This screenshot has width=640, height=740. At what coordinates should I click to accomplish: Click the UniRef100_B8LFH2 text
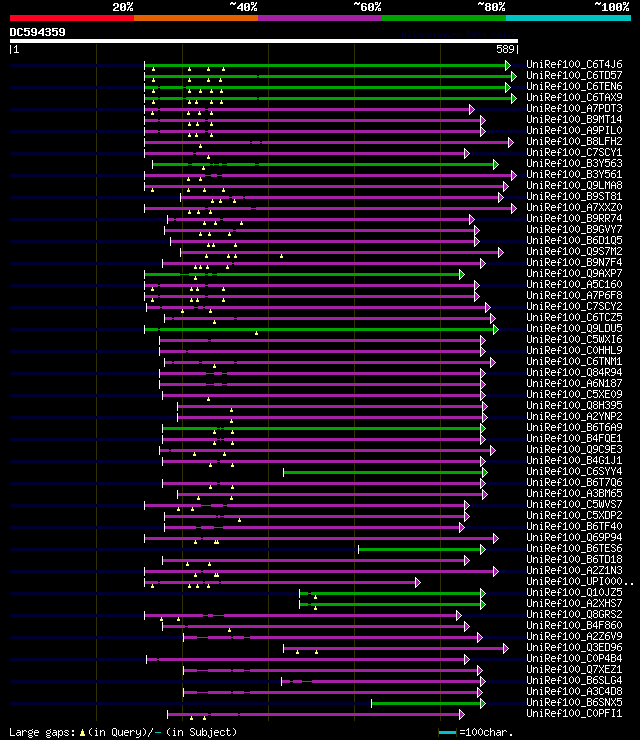[574, 141]
